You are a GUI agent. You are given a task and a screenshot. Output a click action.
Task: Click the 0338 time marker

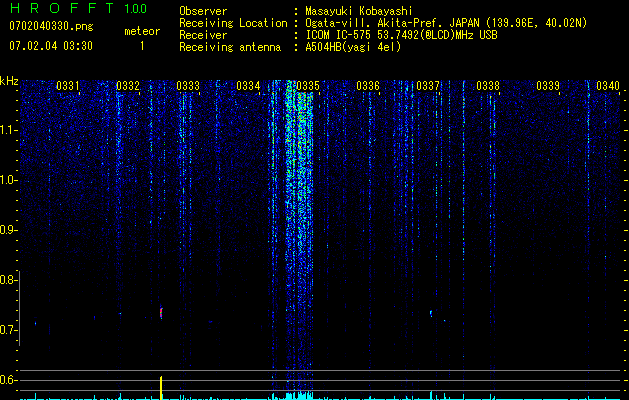tap(488, 86)
